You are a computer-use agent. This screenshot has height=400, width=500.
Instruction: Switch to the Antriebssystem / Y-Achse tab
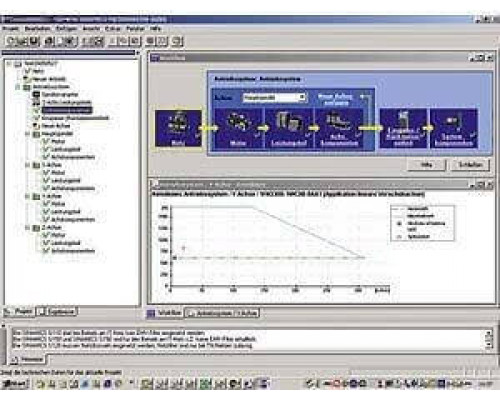tap(222, 313)
